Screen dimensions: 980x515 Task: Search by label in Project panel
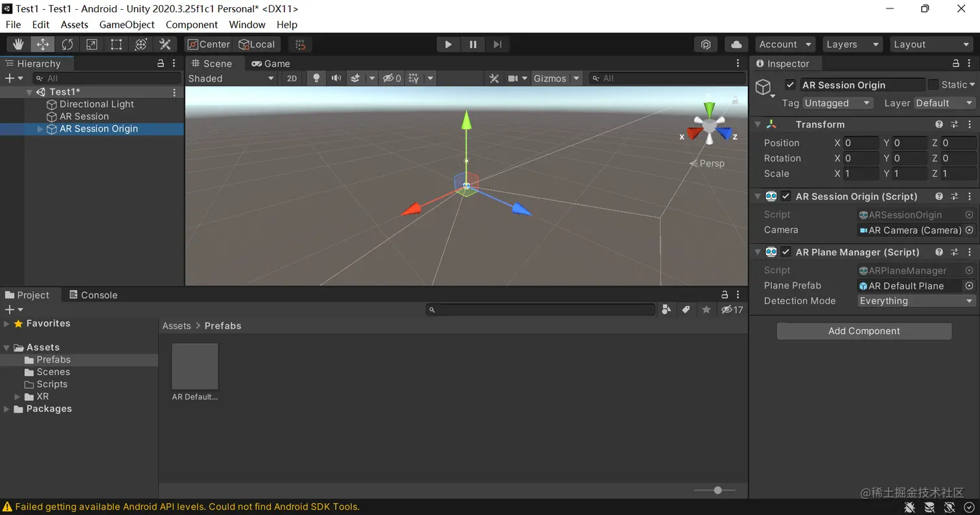(686, 309)
